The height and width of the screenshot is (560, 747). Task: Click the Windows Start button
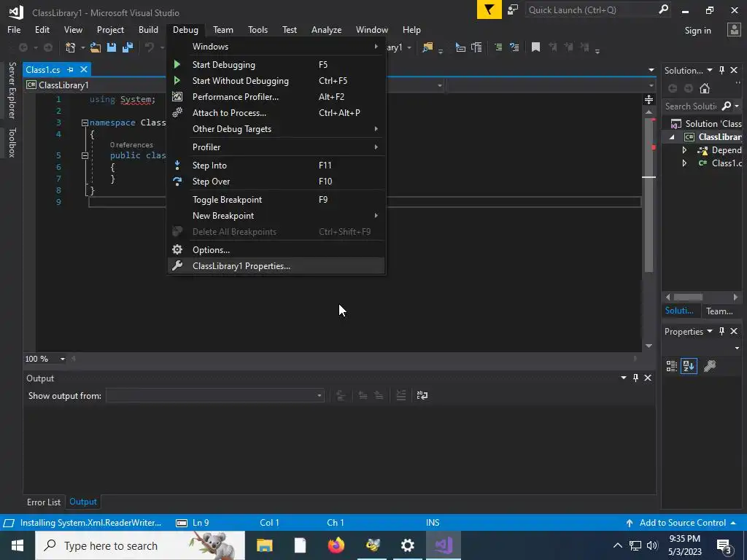[x=18, y=545]
